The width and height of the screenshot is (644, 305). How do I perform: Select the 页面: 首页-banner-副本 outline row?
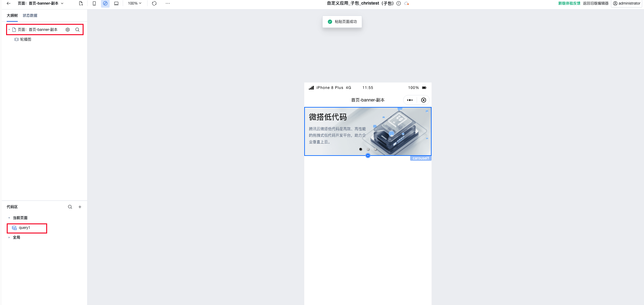(45, 30)
